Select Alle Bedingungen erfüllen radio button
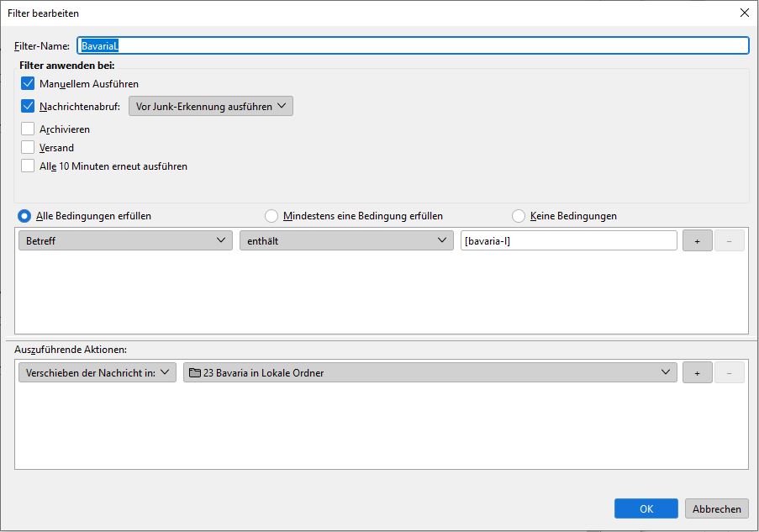 24,216
